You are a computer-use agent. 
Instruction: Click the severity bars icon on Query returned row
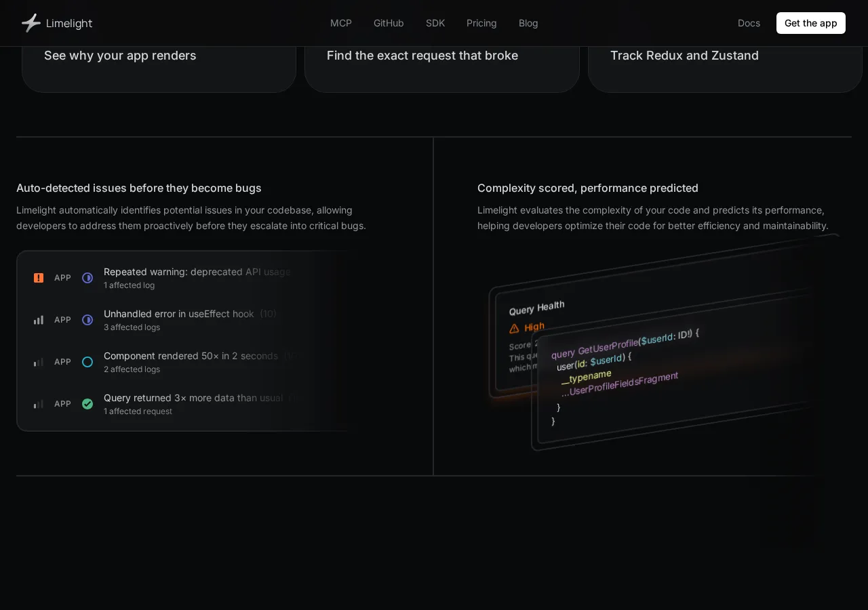[x=39, y=404]
